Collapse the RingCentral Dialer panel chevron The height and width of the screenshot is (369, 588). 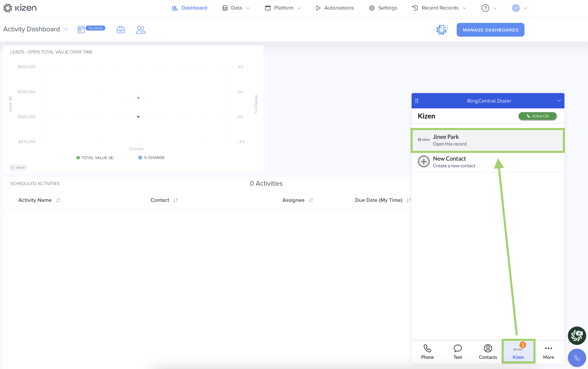point(559,101)
